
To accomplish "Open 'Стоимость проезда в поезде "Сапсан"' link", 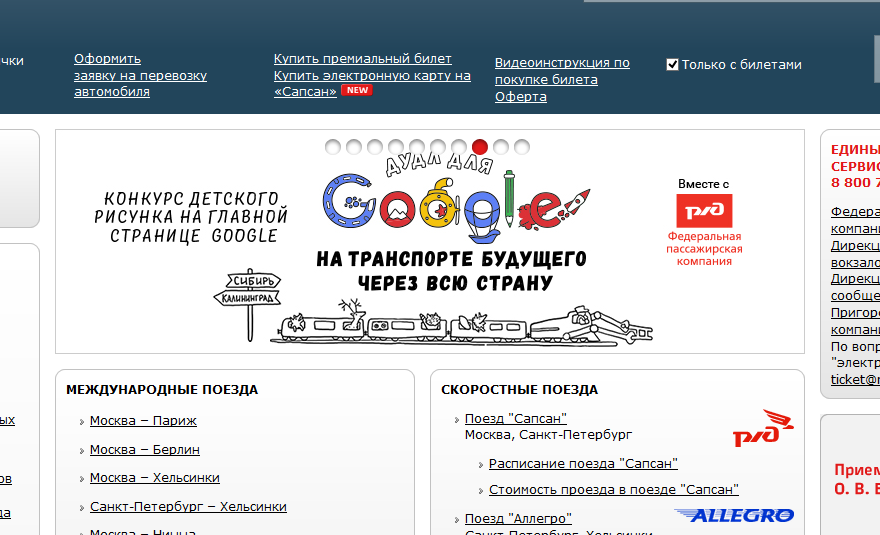I will pos(613,490).
